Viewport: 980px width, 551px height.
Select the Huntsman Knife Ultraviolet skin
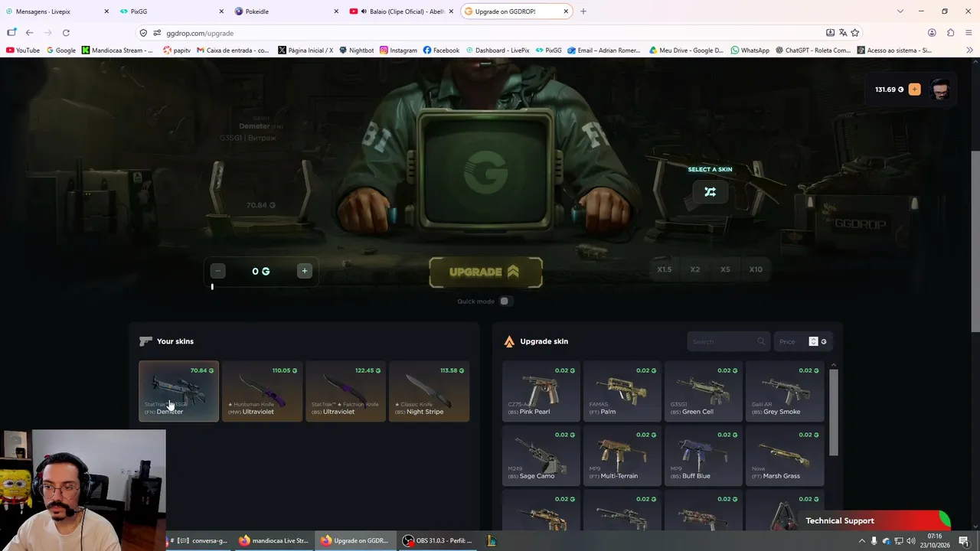pos(262,391)
